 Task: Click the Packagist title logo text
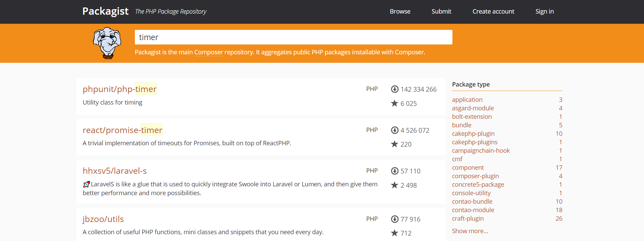point(105,11)
